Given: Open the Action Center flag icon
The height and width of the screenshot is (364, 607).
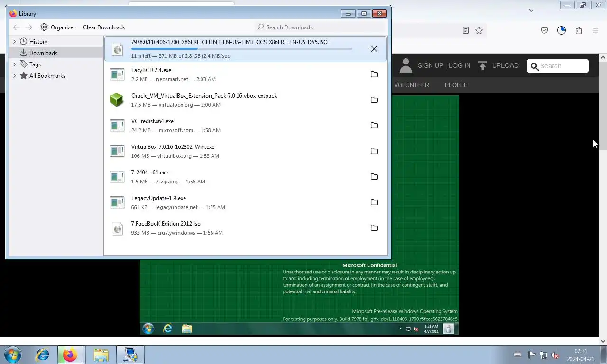Looking at the screenshot, I should coord(532,355).
